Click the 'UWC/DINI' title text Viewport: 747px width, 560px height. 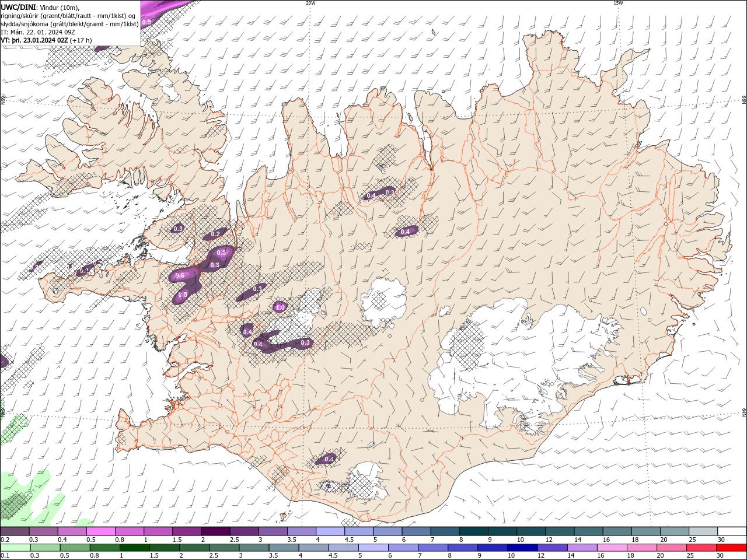point(18,6)
